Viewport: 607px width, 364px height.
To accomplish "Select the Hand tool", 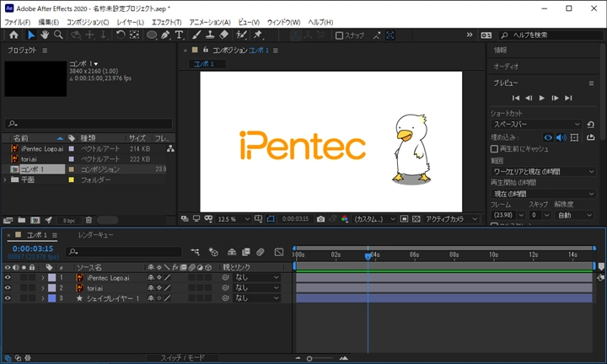I will pos(45,35).
